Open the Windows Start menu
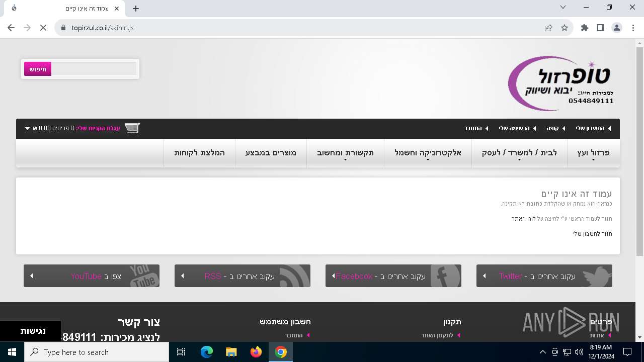644x362 pixels. pos(12,352)
